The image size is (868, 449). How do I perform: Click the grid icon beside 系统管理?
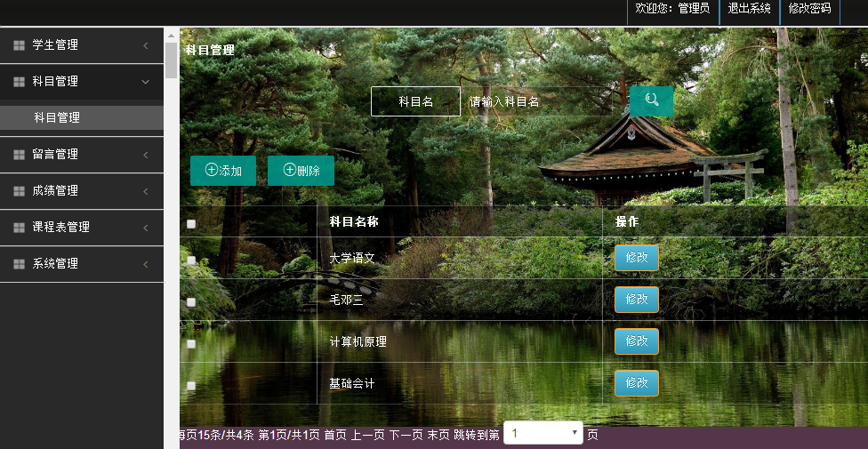coord(19,264)
